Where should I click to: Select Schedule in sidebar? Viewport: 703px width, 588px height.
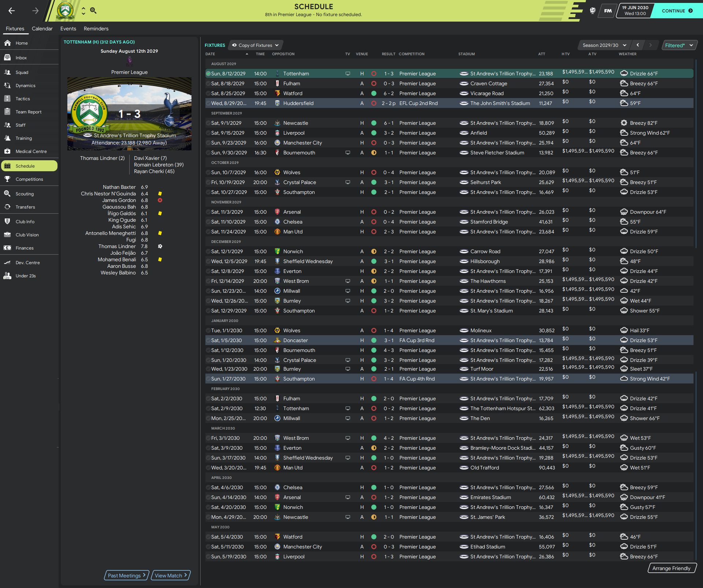click(x=29, y=166)
